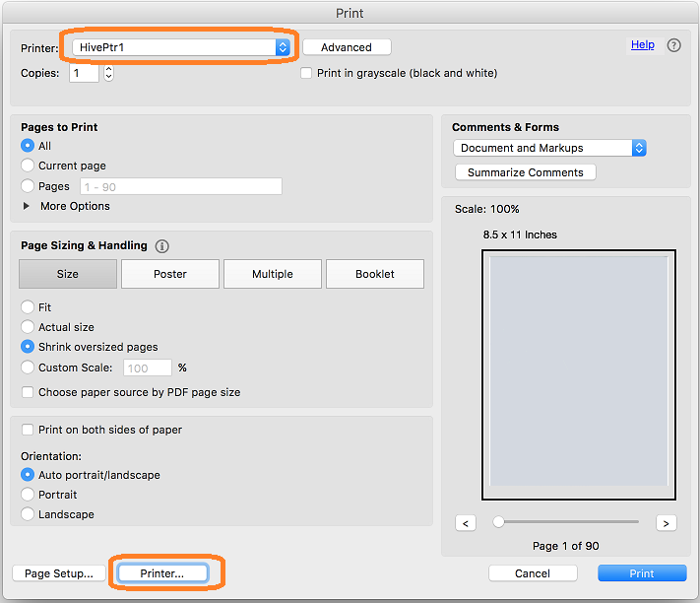The width and height of the screenshot is (700, 603).
Task: Click the page preview thumbnail
Action: 579,374
